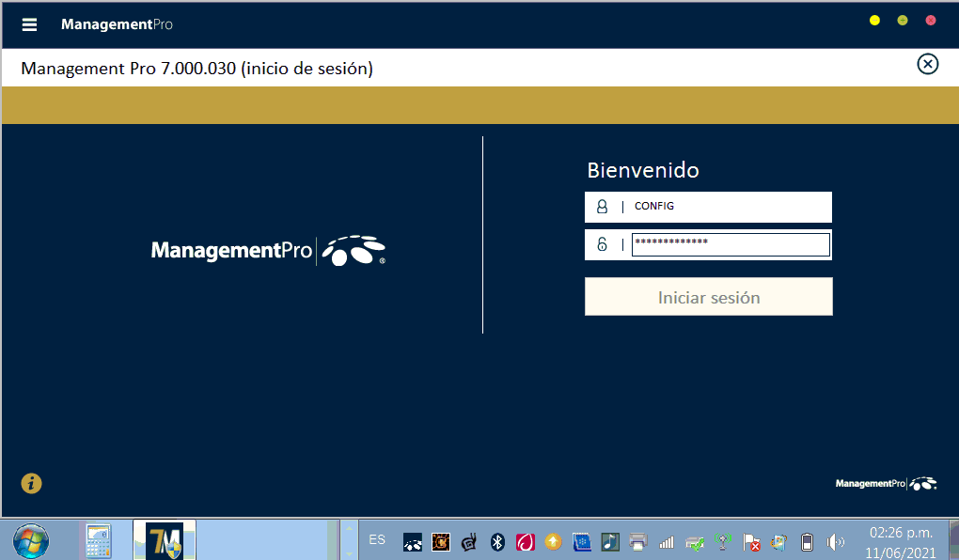The height and width of the screenshot is (560, 959).
Task: Open the speaker volume control in tray
Action: [835, 542]
